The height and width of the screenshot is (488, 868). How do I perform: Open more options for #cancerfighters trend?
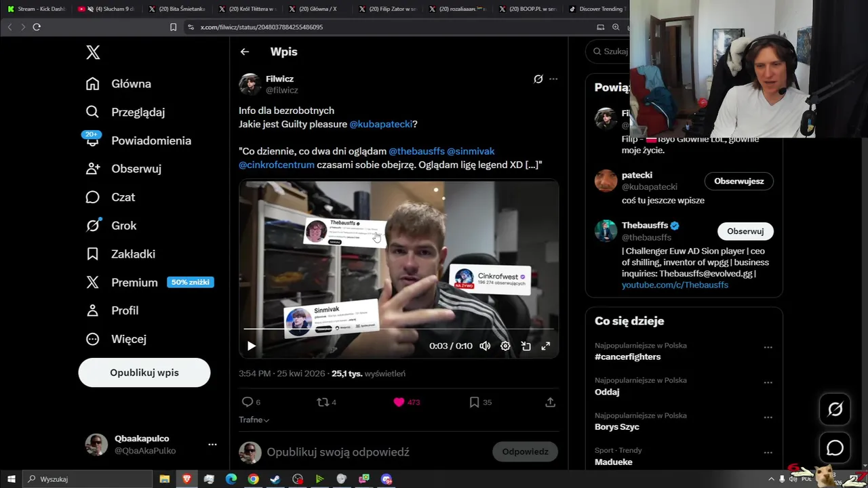coord(768,347)
